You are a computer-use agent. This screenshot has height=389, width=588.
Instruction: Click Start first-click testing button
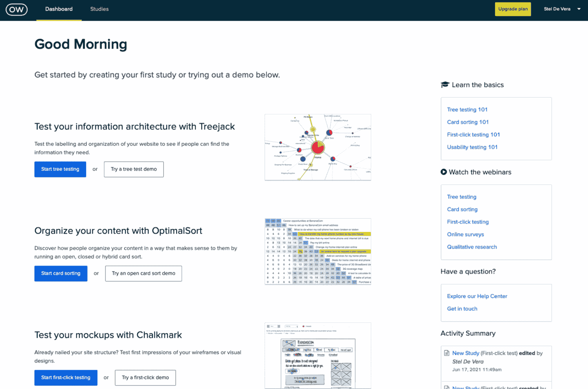pyautogui.click(x=66, y=378)
